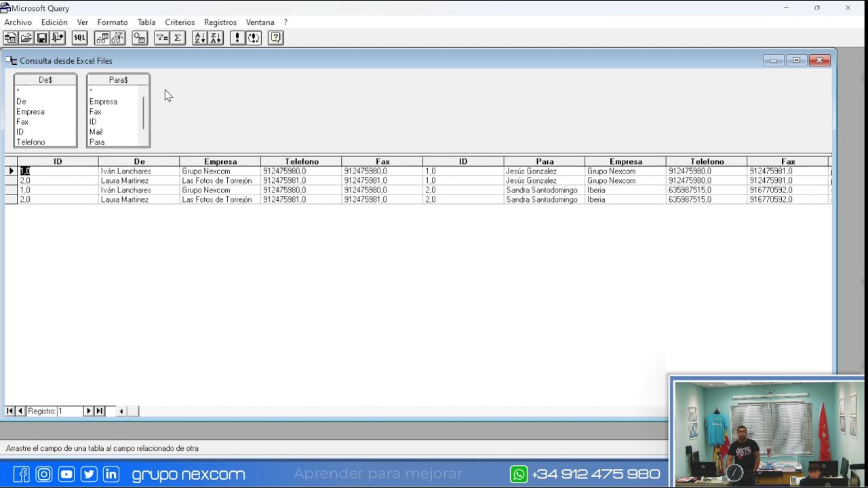Save the query with the floppy disk icon
Image resolution: width=868 pixels, height=488 pixels.
coord(42,38)
